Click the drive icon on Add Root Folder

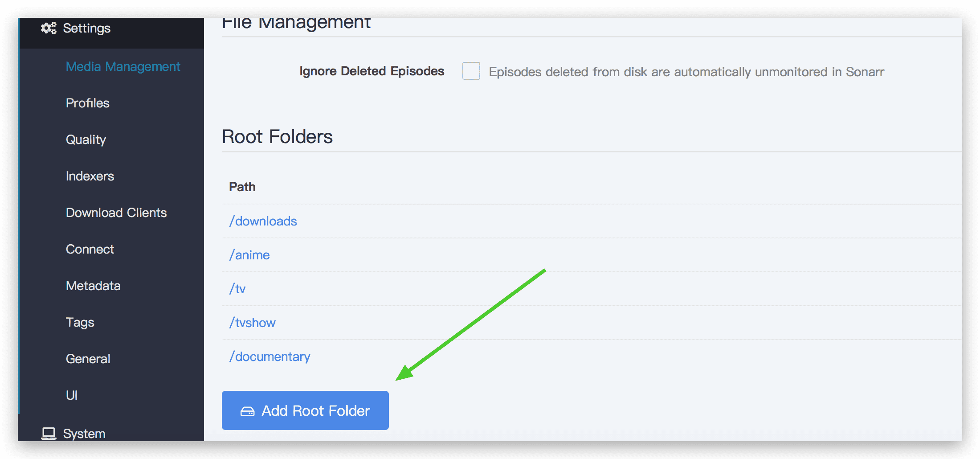[x=247, y=411]
